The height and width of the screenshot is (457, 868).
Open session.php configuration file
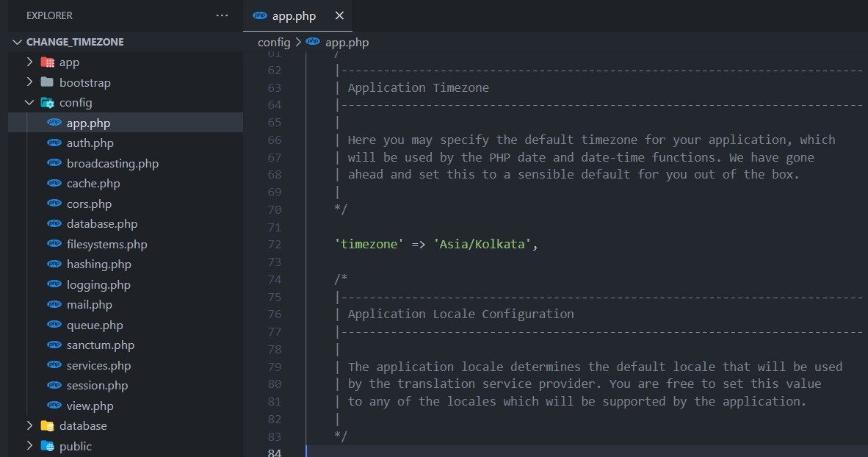click(x=98, y=385)
